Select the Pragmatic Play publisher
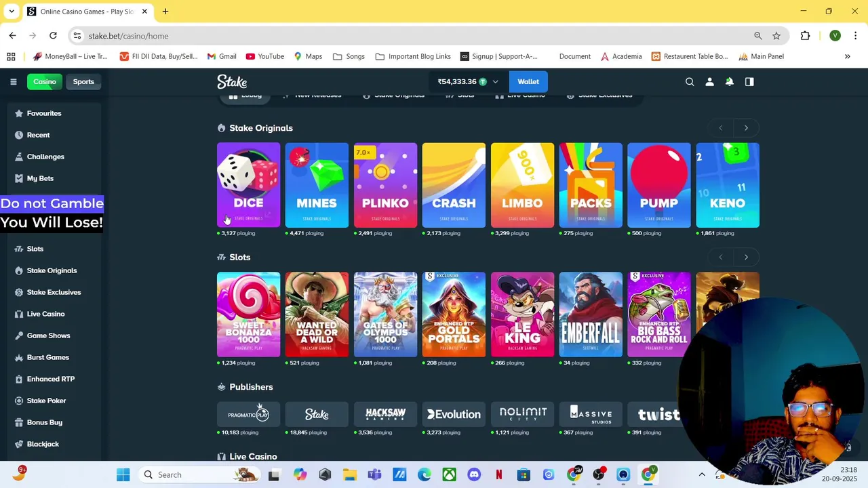868x488 pixels. (248, 414)
